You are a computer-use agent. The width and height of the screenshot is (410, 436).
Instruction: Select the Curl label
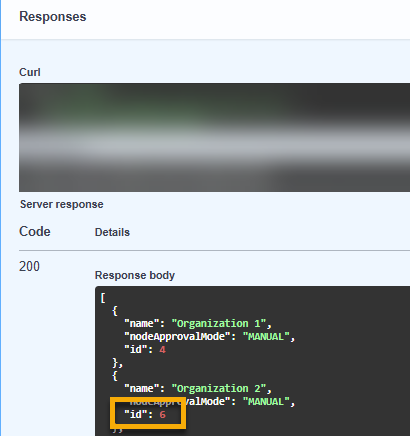pos(30,72)
